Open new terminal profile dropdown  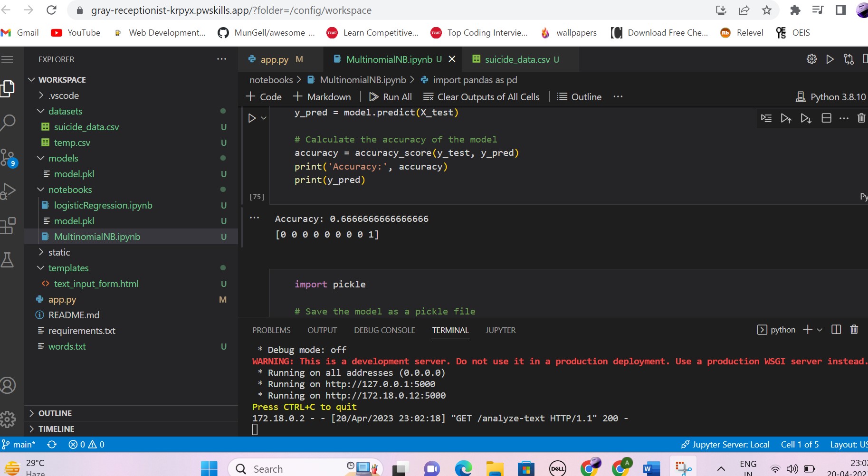coord(820,330)
